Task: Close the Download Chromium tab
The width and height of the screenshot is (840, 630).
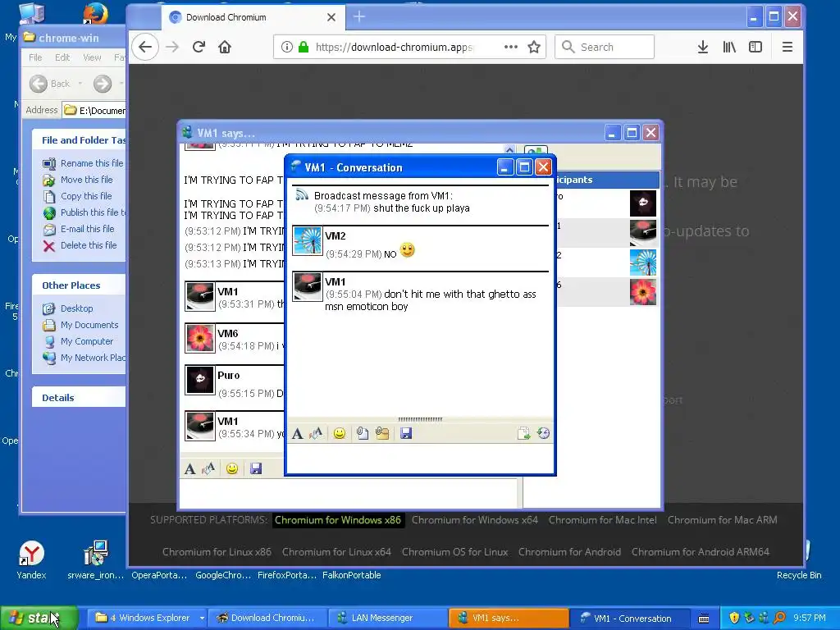Action: coord(331,17)
